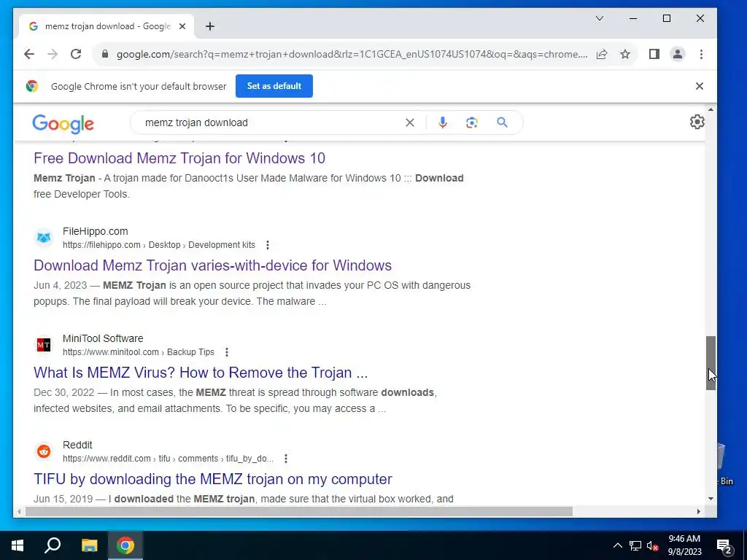
Task: Click the MiniTool Software site name
Action: coord(103,338)
